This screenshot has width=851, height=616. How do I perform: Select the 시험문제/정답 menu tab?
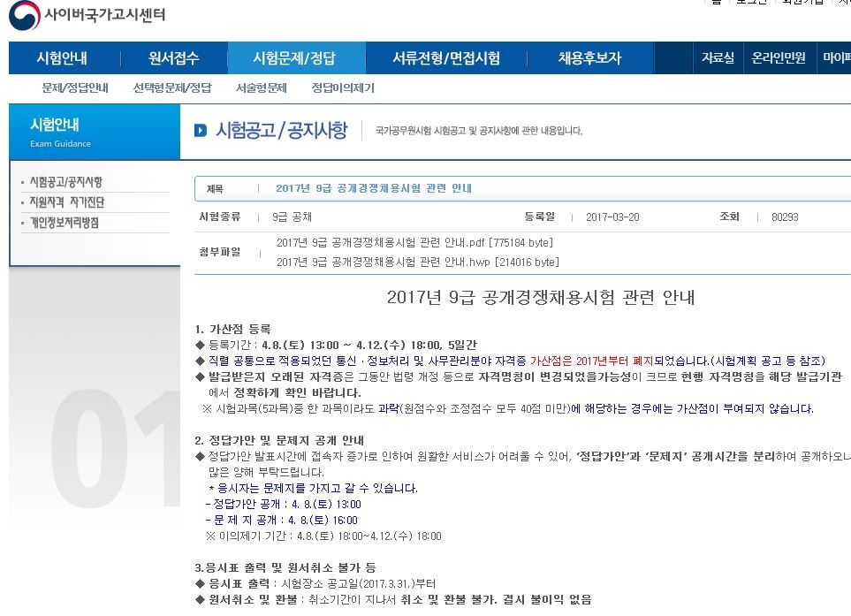(x=294, y=57)
